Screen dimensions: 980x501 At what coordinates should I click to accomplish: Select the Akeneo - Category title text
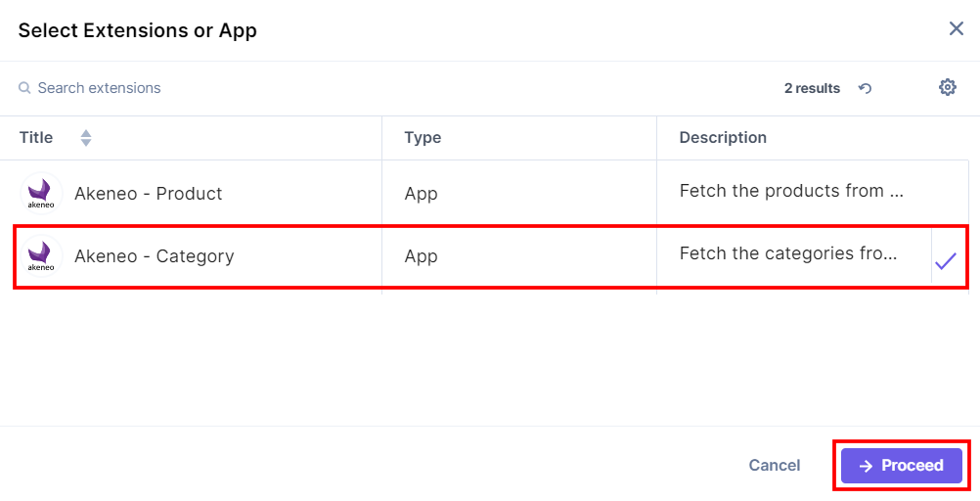pos(155,255)
